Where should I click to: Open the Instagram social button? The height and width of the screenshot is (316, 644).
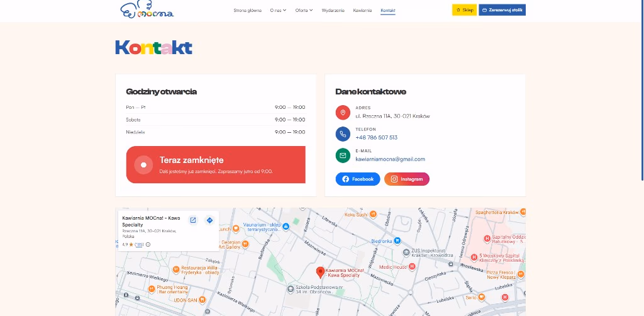[x=407, y=179]
